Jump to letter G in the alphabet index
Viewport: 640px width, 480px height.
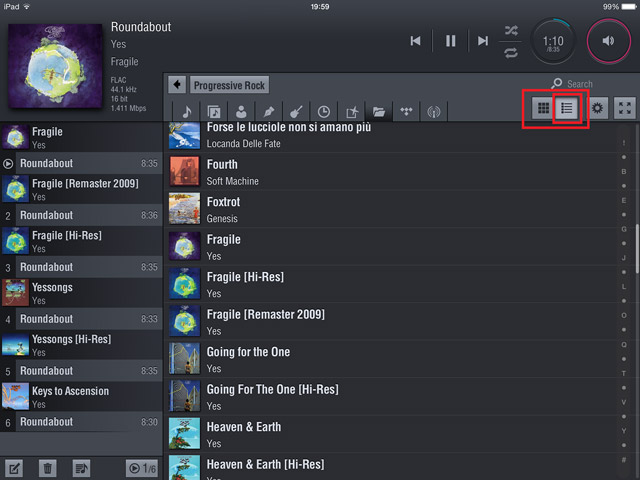(624, 229)
